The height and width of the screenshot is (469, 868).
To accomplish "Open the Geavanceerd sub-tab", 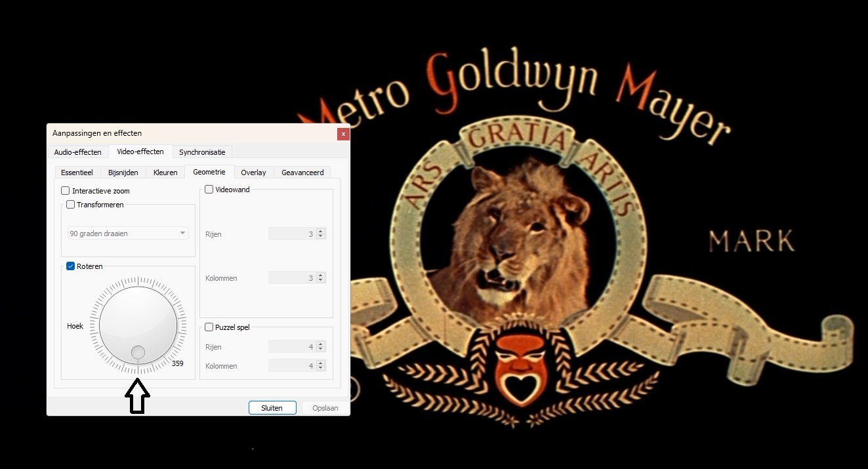I will point(302,173).
